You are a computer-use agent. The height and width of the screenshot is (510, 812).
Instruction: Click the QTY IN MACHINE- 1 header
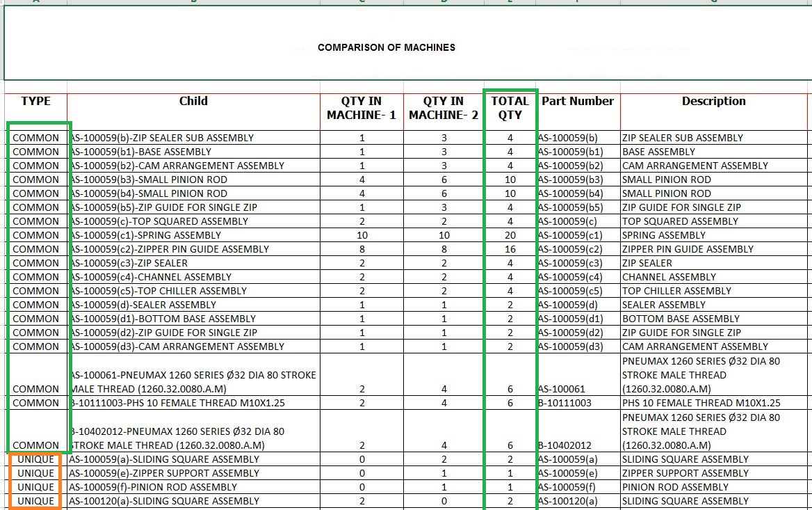[362, 112]
